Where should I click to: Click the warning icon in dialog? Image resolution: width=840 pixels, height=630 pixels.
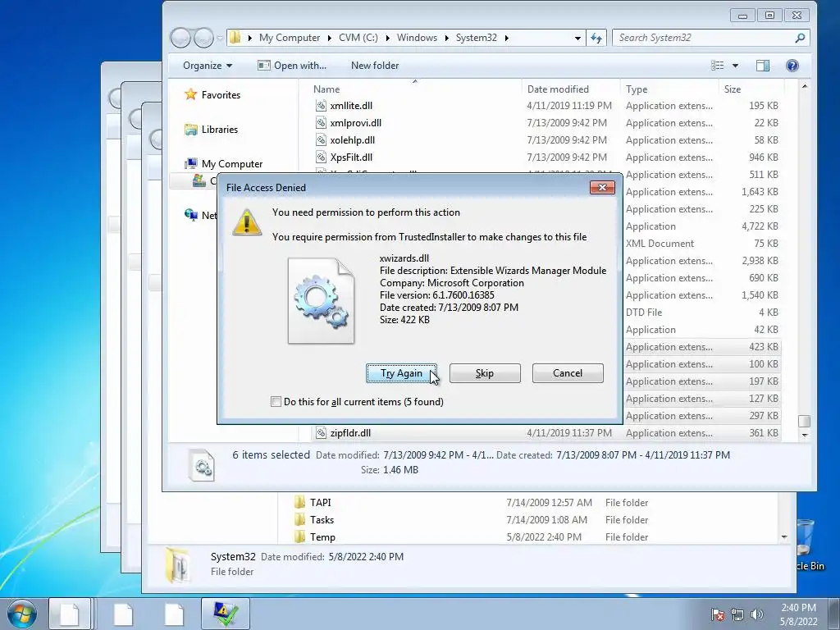coord(247,221)
